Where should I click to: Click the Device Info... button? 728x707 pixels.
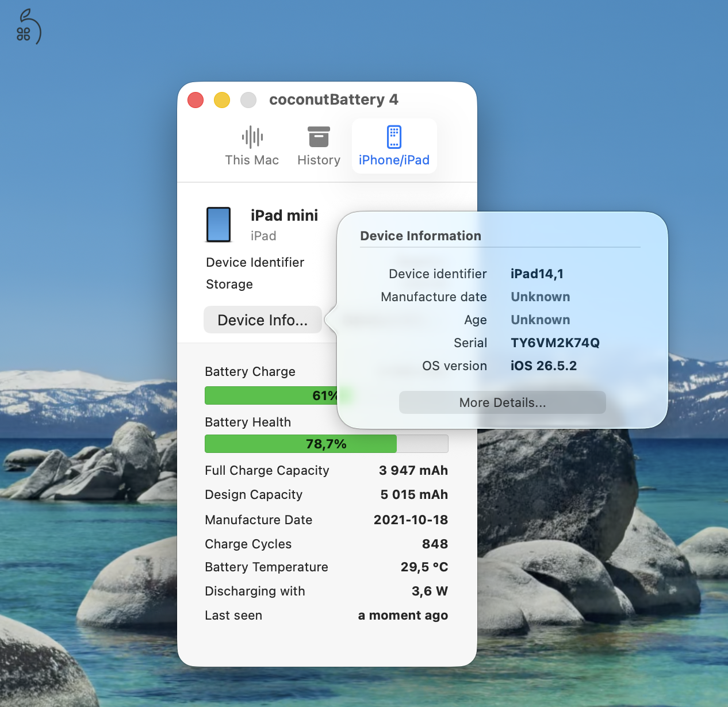click(263, 320)
